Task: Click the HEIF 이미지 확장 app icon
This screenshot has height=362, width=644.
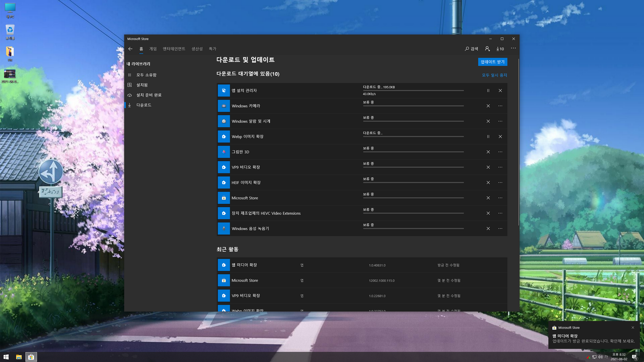Action: point(224,182)
